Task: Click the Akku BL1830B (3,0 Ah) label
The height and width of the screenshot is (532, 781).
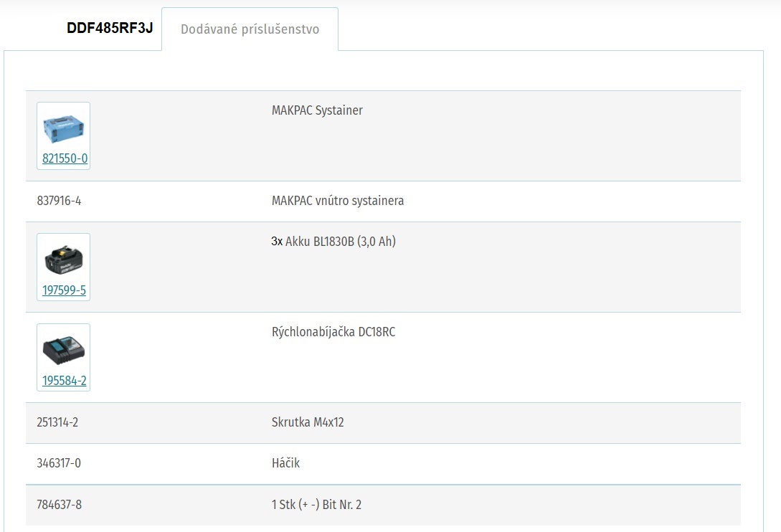Action: [341, 242]
